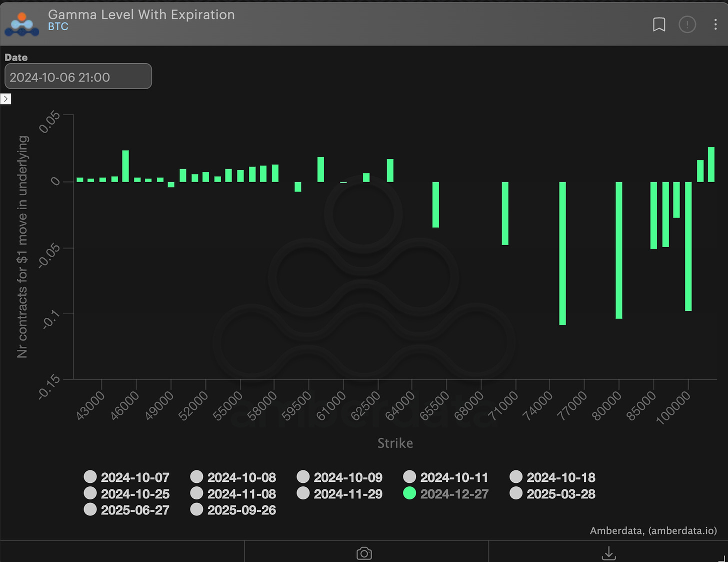
Task: Click the rightmost positive green bar
Action: [711, 164]
